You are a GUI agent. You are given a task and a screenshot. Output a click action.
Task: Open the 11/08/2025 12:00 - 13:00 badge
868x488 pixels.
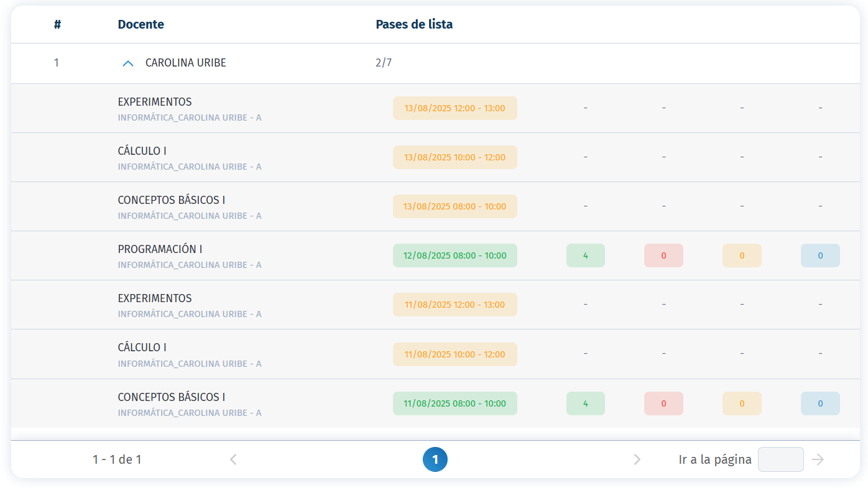coord(455,305)
